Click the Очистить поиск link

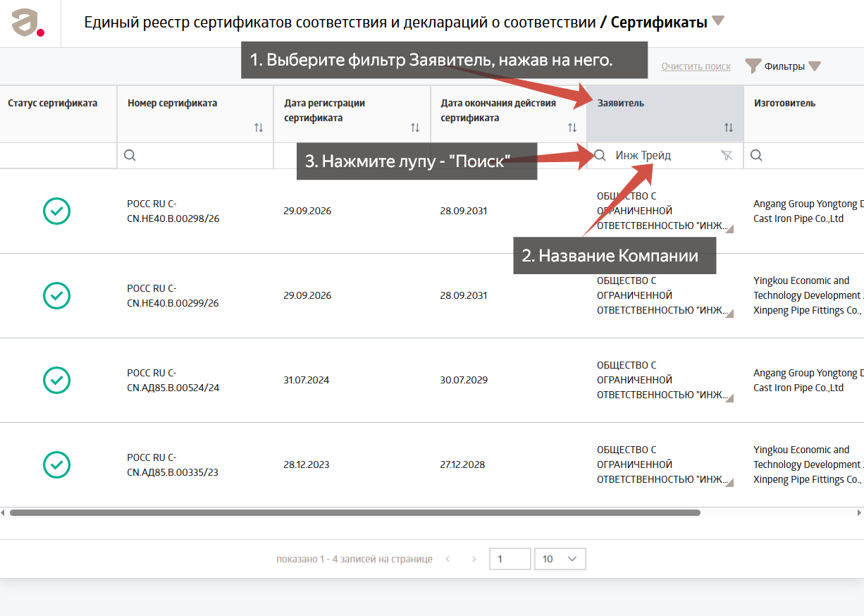pos(696,66)
